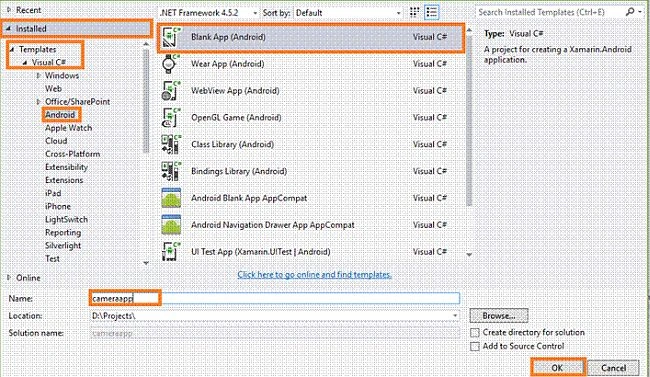
Task: Select Android Navigation Drawer App AppCompat row
Action: click(311, 225)
